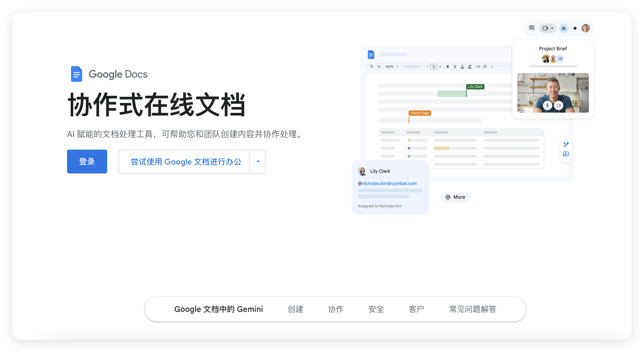
Task: Click the magnifier search icon in toolbar
Action: pos(372,67)
